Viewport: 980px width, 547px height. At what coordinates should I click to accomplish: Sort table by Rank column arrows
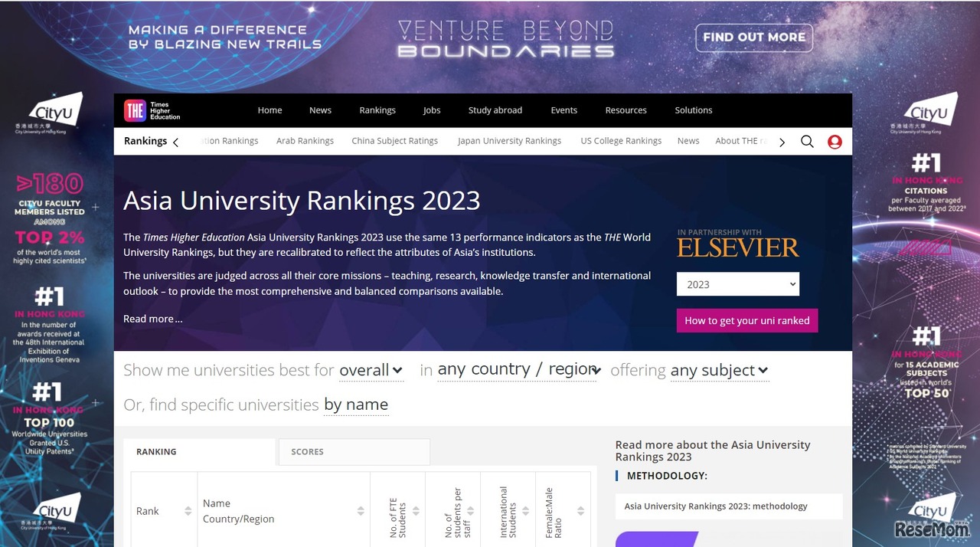188,511
